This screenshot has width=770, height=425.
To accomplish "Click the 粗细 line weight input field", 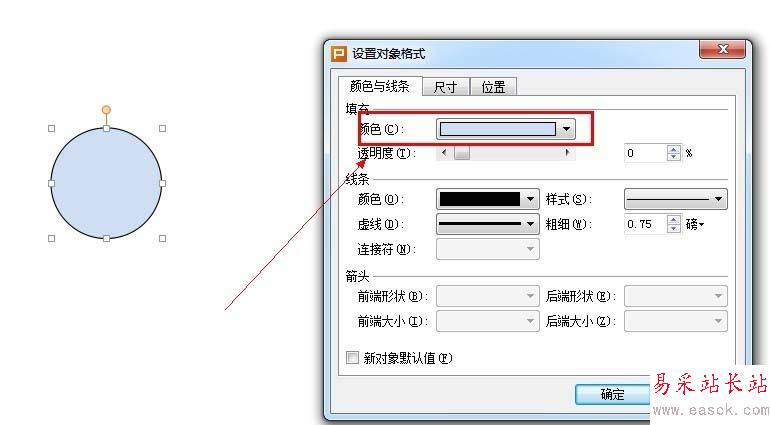I will pos(645,224).
